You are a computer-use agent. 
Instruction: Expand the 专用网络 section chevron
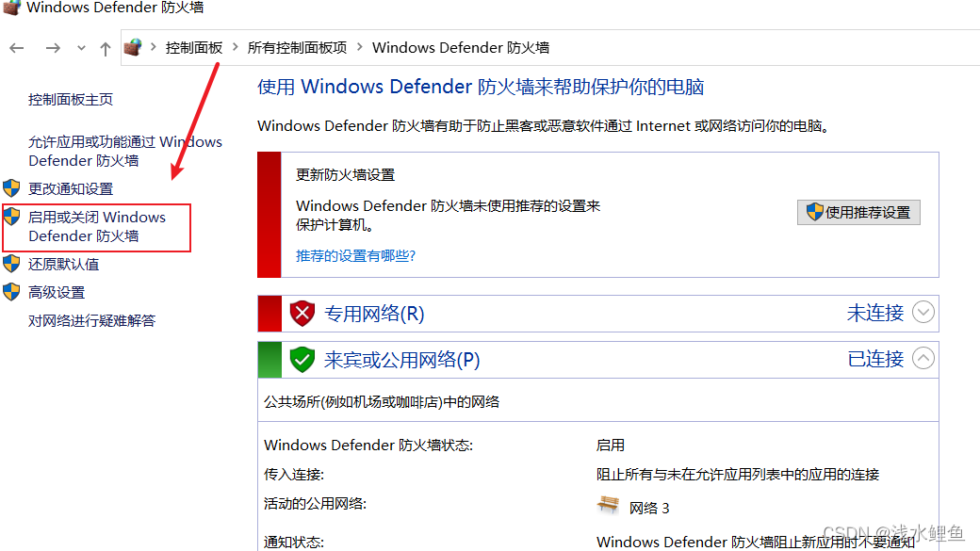923,312
